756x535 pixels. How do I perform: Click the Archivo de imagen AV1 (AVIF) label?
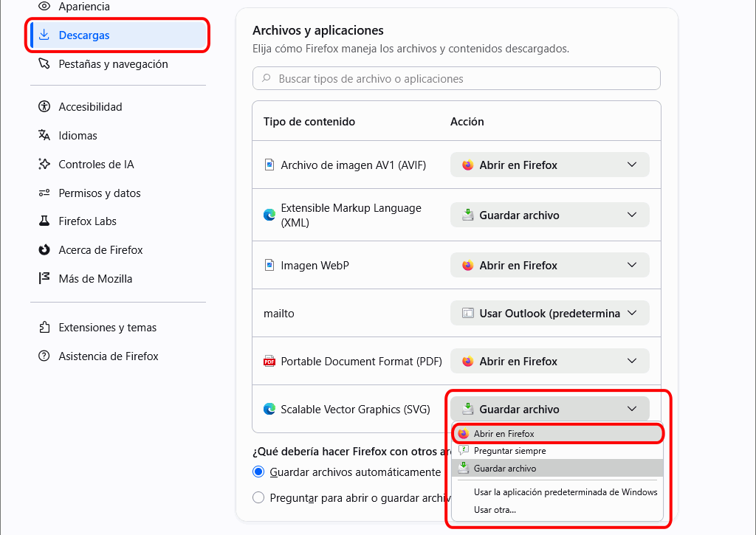tap(354, 165)
